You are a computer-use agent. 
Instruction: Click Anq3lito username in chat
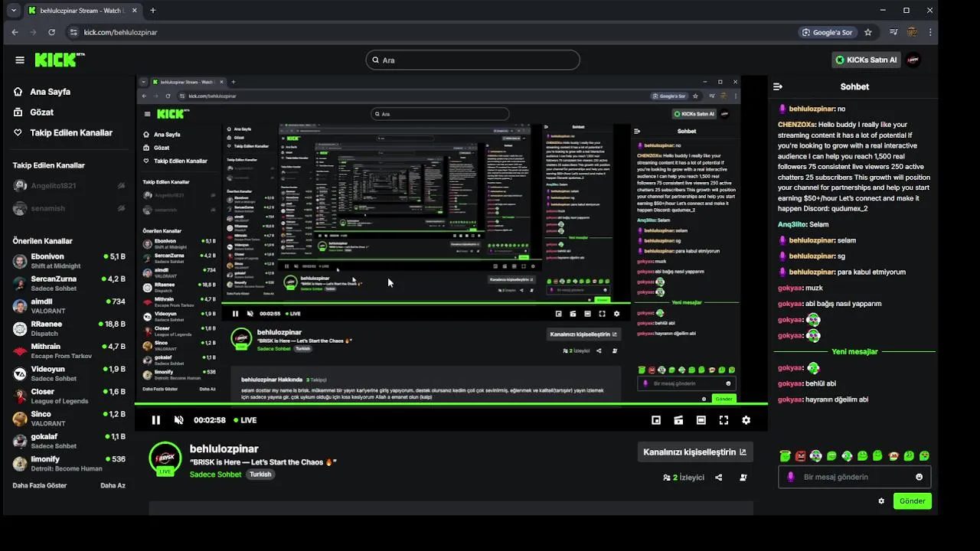(x=792, y=224)
